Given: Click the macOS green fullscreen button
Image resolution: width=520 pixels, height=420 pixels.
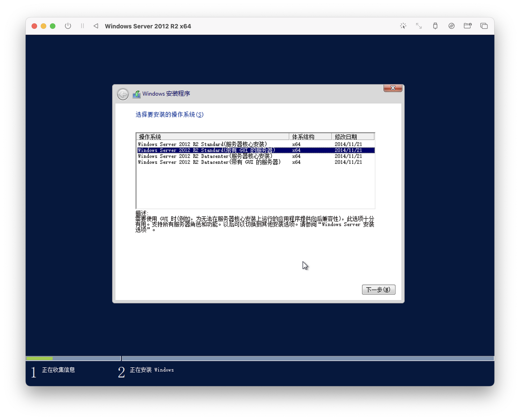Looking at the screenshot, I should click(53, 26).
